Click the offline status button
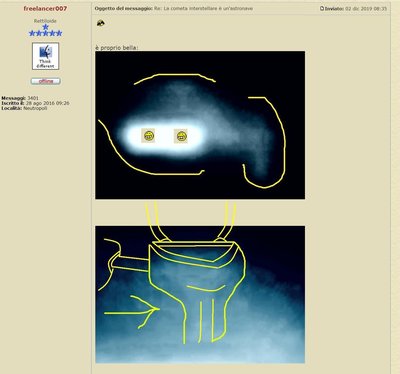 46,81
